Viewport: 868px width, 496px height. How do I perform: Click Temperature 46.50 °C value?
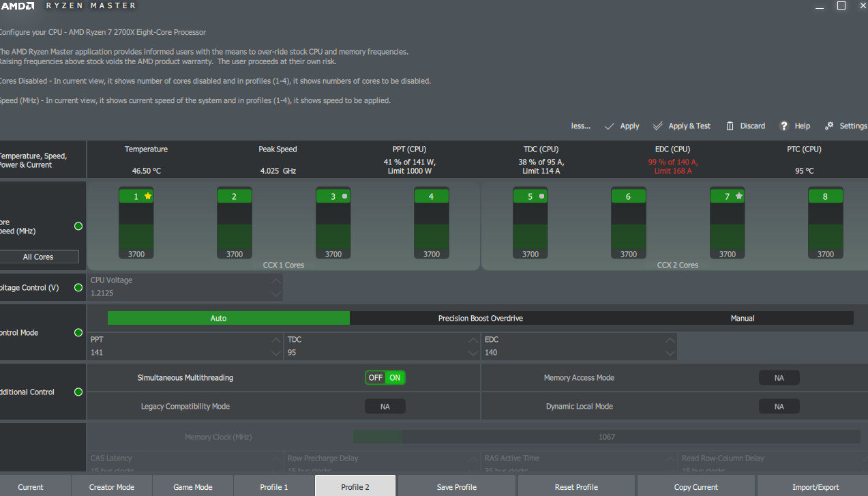(147, 171)
